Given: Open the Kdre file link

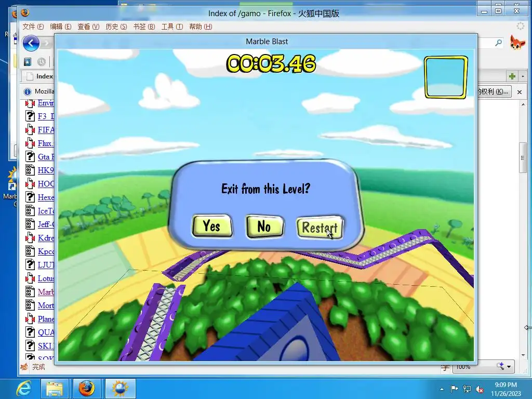Looking at the screenshot, I should [x=46, y=238].
